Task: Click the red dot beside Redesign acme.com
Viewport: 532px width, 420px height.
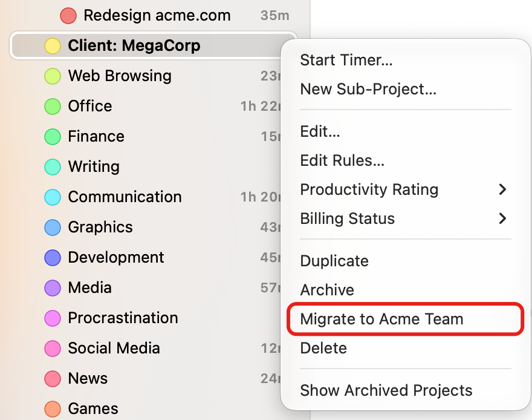Action: click(x=68, y=16)
